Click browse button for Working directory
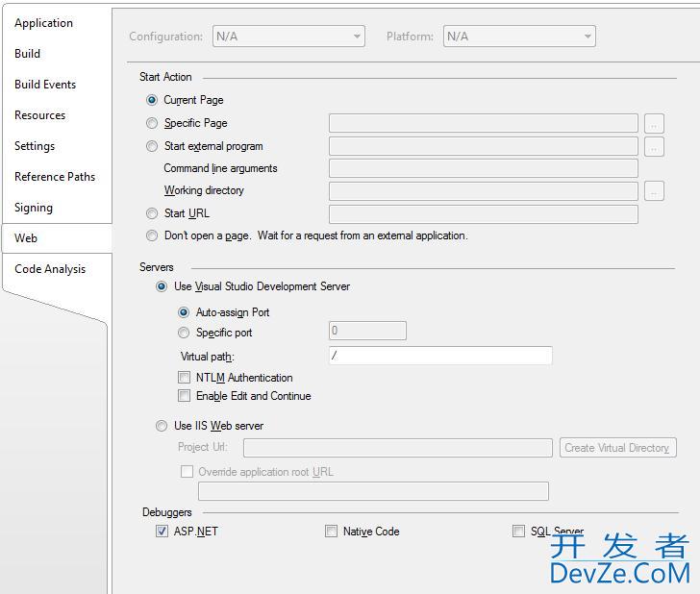The image size is (700, 594). 654,191
